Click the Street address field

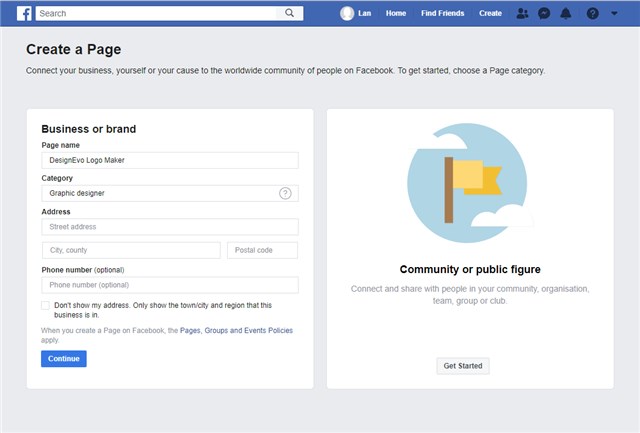170,227
